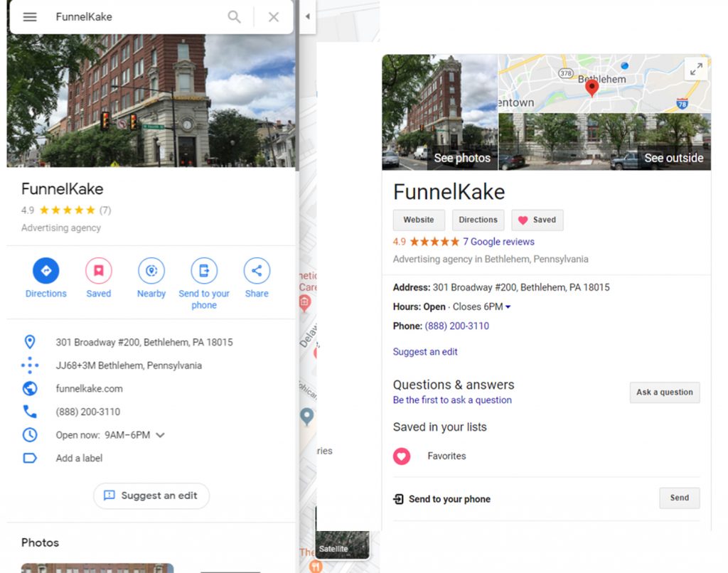Screen dimensions: 728x573
Task: Collapse the side panel using the arrow
Action: pyautogui.click(x=307, y=16)
